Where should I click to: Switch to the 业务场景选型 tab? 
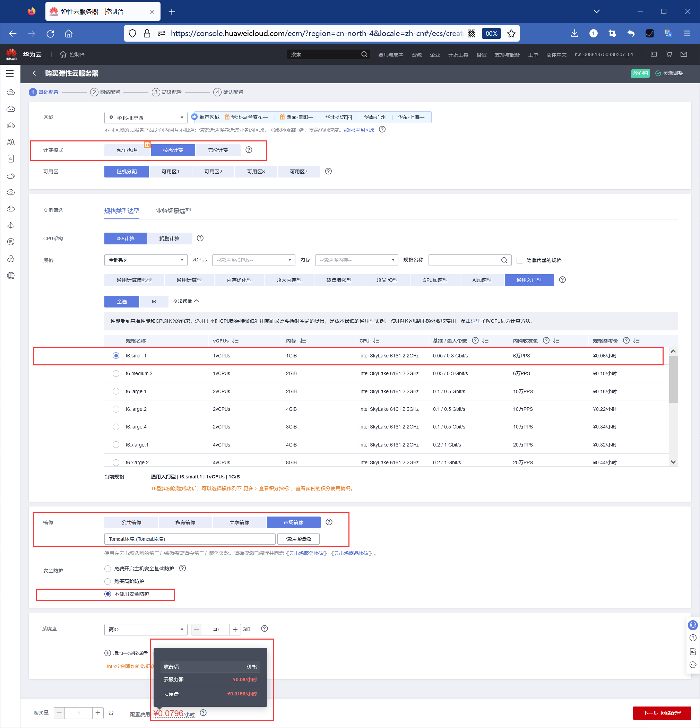coord(173,211)
